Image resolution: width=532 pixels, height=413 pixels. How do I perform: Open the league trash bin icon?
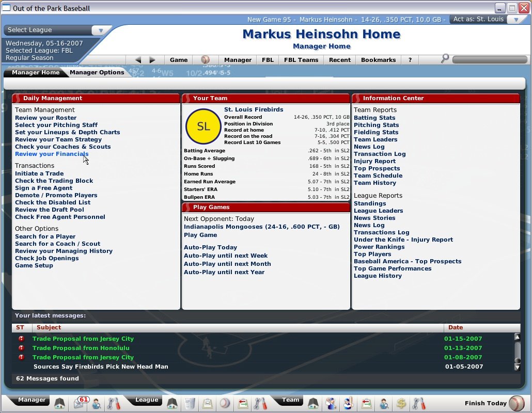[x=190, y=403]
